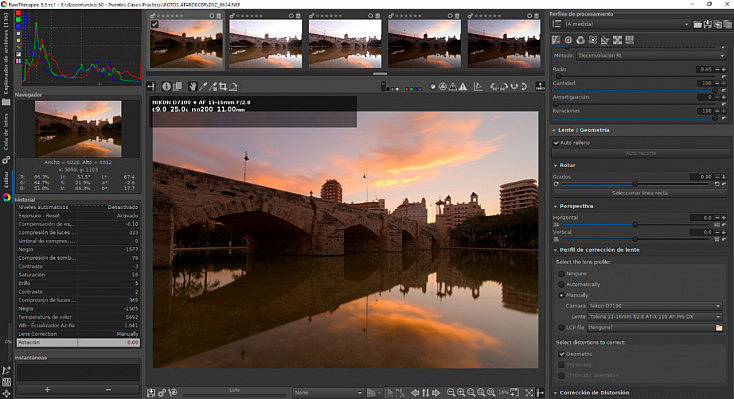This screenshot has width=734, height=399.
Task: Copy processing profile to clipboard icon
Action: click(718, 24)
